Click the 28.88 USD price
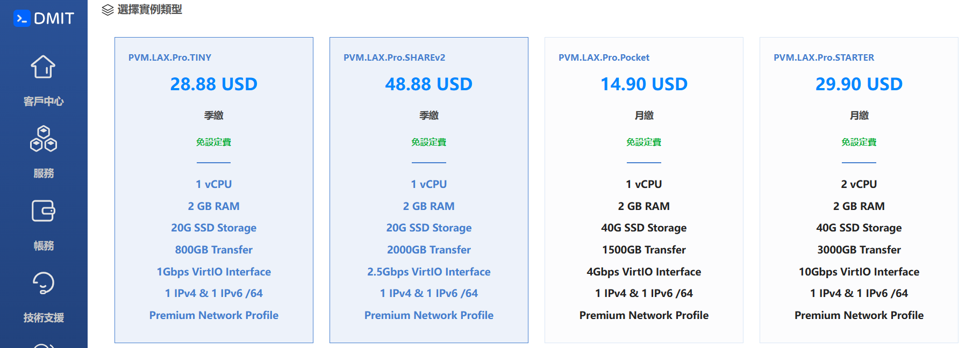This screenshot has height=348, width=980. point(214,84)
